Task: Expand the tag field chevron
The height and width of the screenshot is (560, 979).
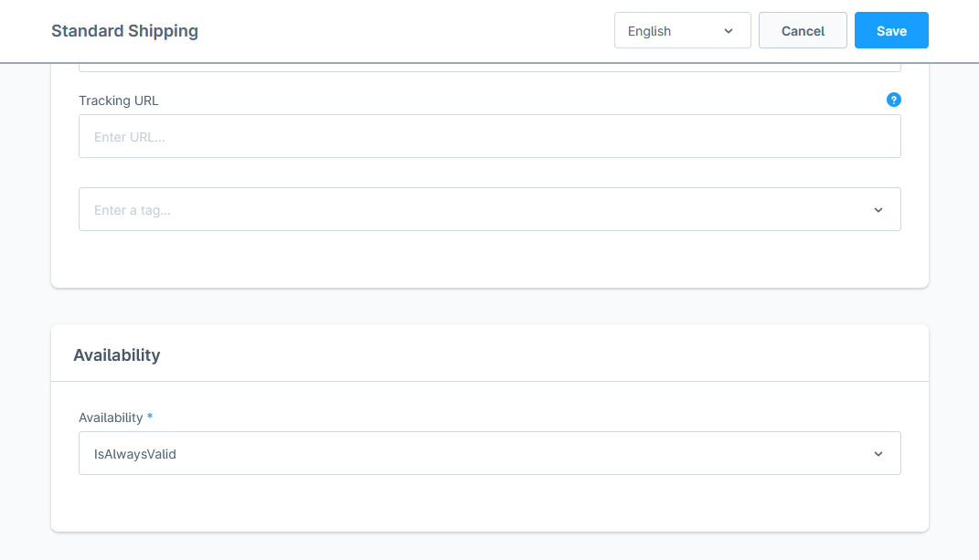Action: point(878,210)
